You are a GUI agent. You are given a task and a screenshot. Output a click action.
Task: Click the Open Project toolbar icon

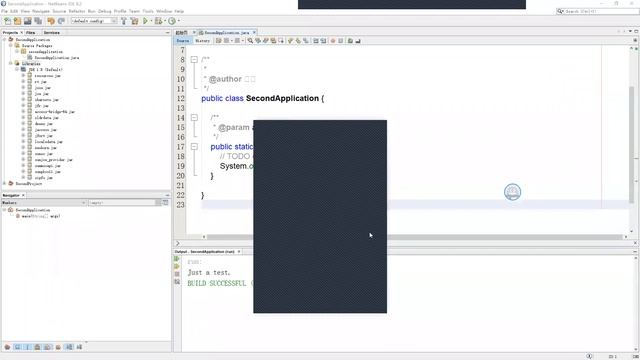pyautogui.click(x=27, y=21)
